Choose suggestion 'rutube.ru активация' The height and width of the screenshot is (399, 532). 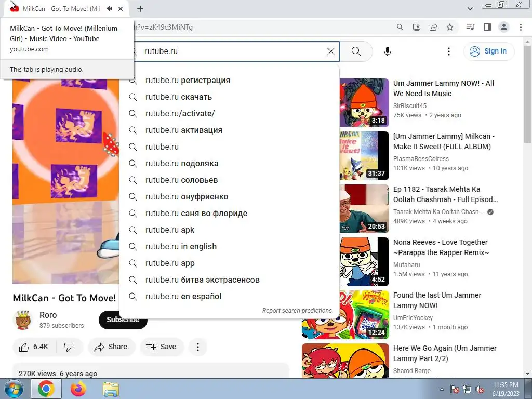pos(229,130)
